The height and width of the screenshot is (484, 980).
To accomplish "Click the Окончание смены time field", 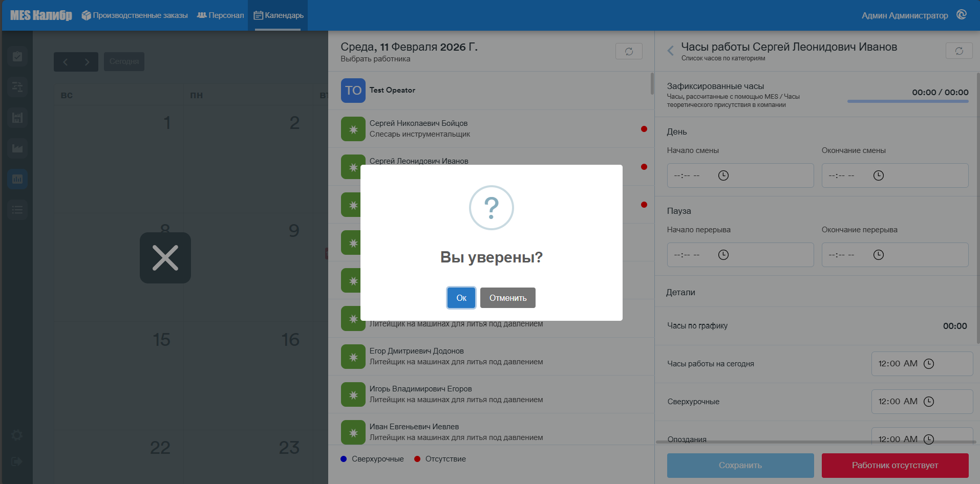I will (895, 175).
